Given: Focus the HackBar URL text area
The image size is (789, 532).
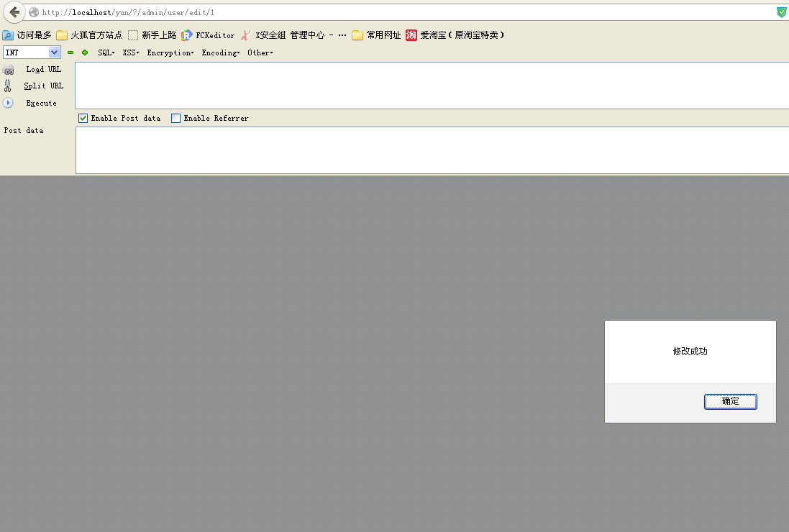Looking at the screenshot, I should [432, 86].
